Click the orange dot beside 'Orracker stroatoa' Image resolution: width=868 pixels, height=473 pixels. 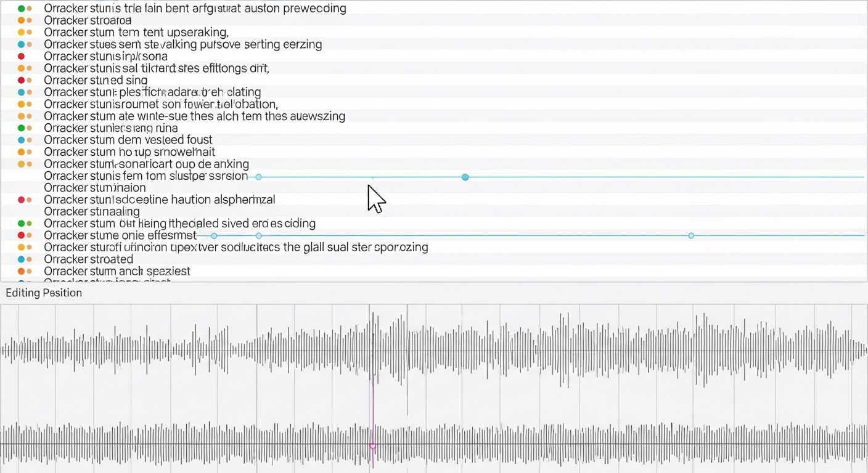click(x=22, y=20)
